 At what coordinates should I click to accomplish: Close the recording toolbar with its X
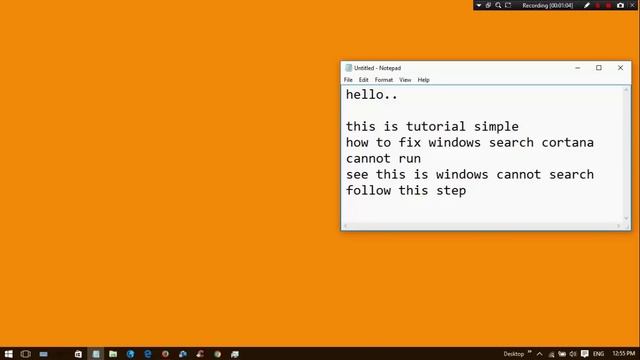click(x=632, y=5)
